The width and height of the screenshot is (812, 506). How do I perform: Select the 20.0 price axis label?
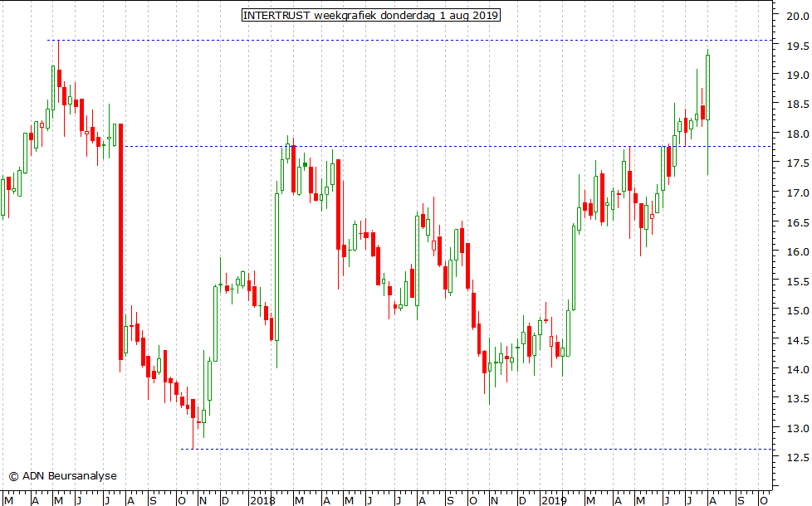click(x=797, y=16)
